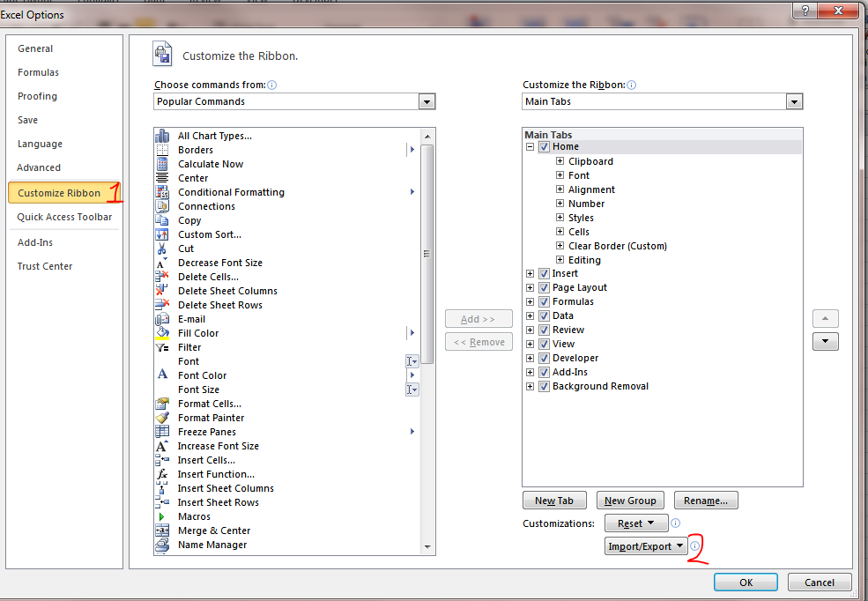This screenshot has width=868, height=601.
Task: Go to Quick Access Toolbar category
Action: click(64, 217)
